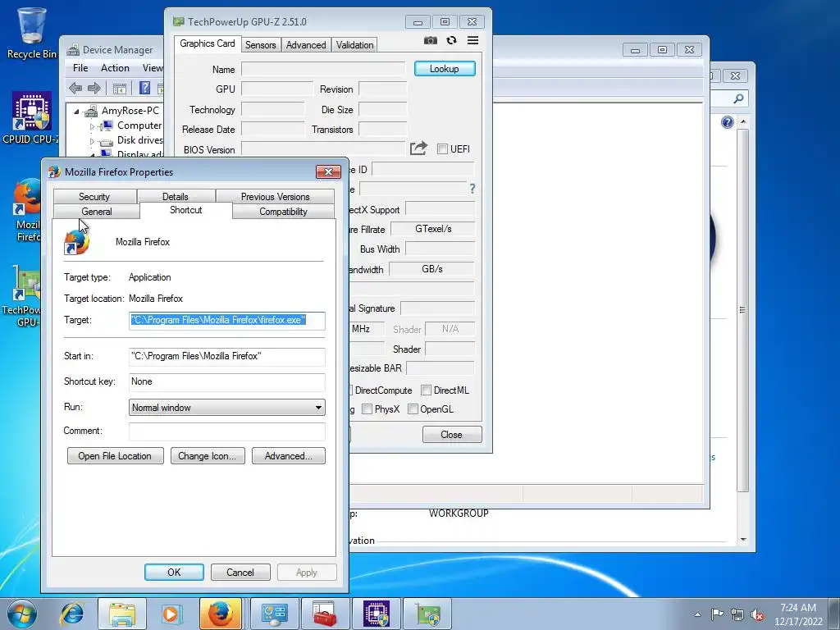840x630 pixels.
Task: Click the GPU-Z Name field
Action: click(323, 69)
